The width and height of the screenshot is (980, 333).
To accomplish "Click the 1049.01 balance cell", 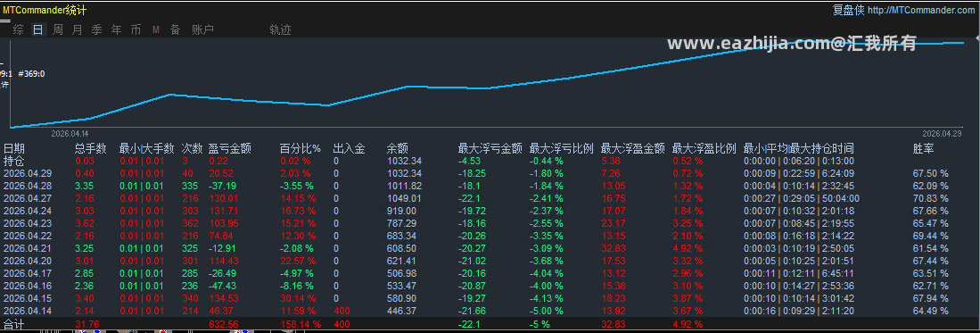I will click(404, 198).
